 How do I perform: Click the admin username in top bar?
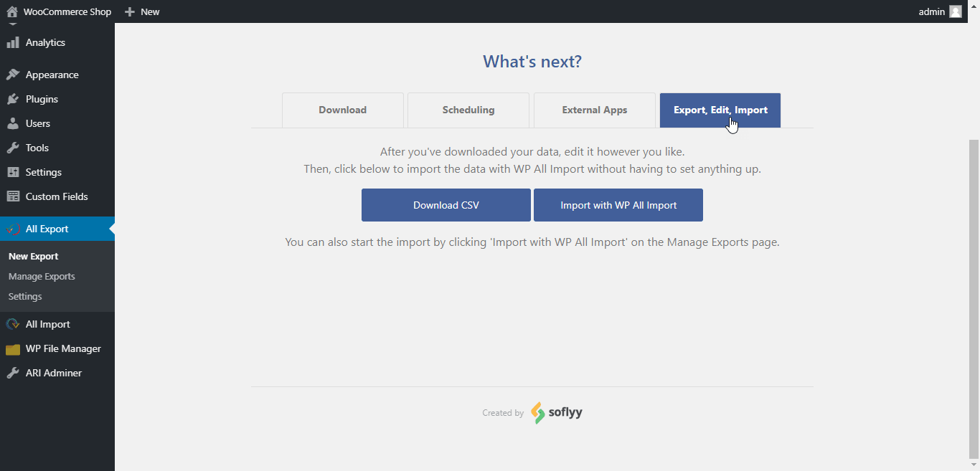click(x=932, y=11)
